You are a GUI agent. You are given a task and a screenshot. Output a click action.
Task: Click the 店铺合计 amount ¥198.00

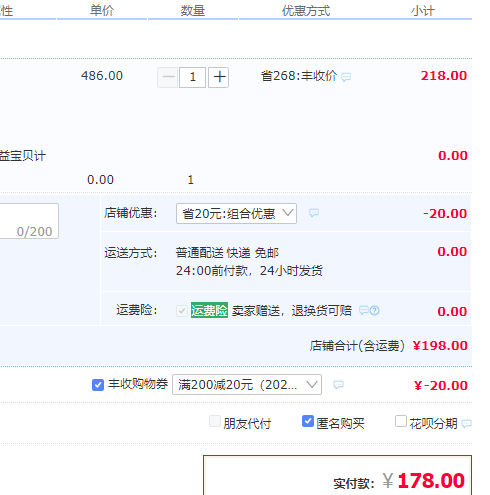tap(440, 346)
